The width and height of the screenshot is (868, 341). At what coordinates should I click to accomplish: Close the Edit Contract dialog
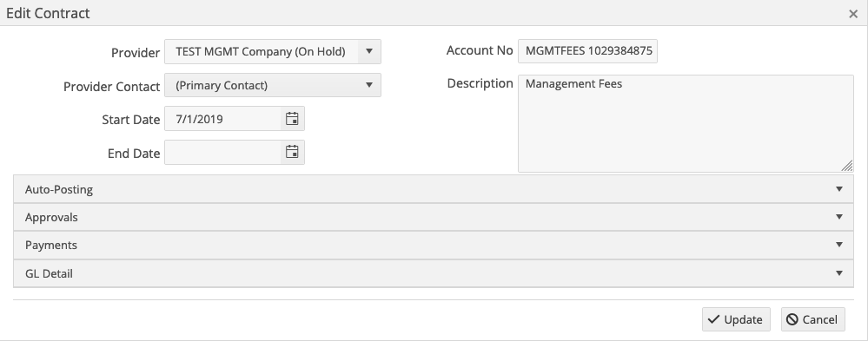(x=853, y=15)
